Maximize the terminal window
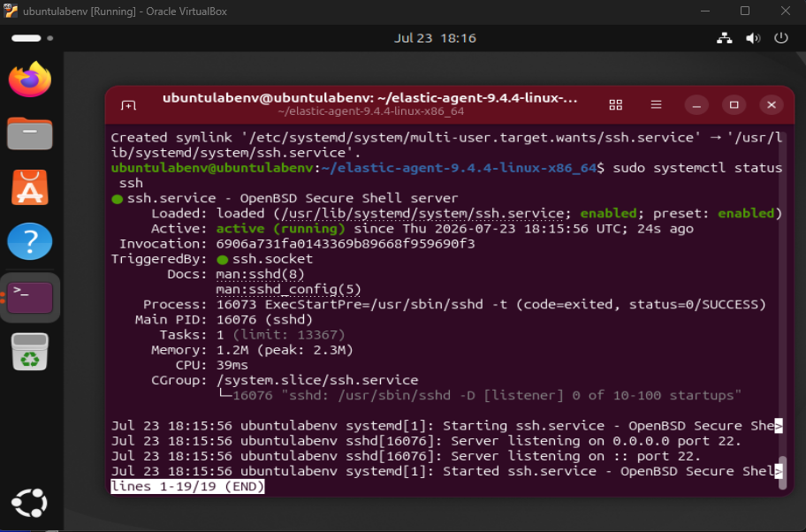Screen dimensions: 806x532 (734, 105)
